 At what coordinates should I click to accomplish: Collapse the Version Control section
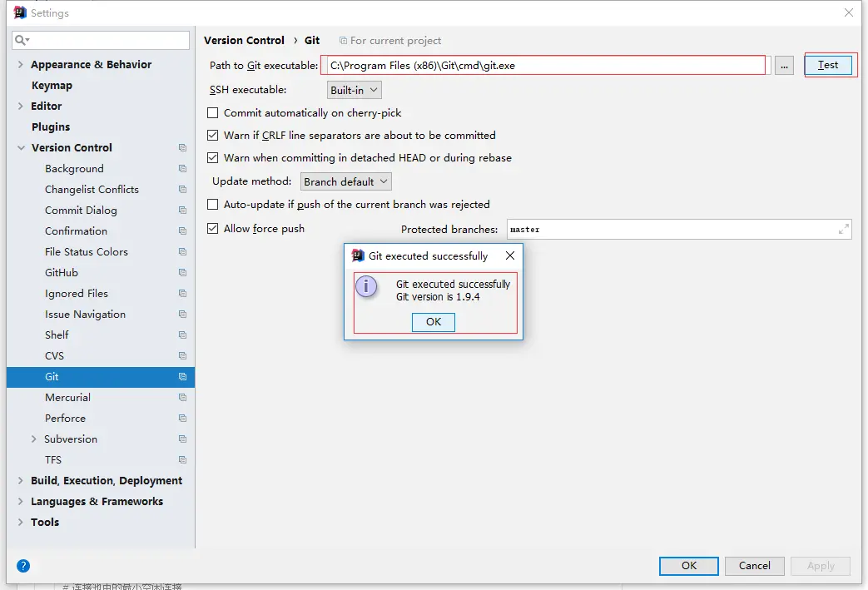click(21, 148)
